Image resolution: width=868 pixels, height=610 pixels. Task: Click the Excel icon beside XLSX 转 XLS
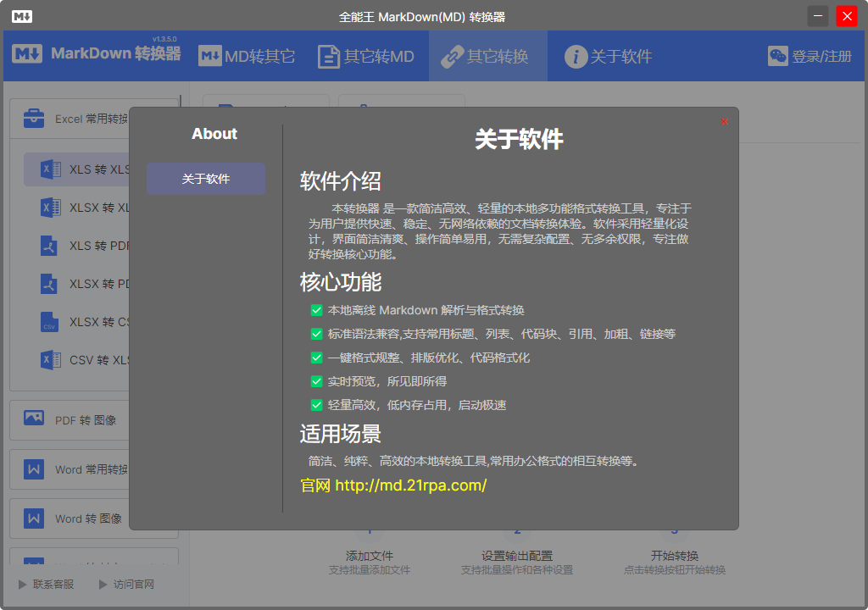click(x=50, y=208)
